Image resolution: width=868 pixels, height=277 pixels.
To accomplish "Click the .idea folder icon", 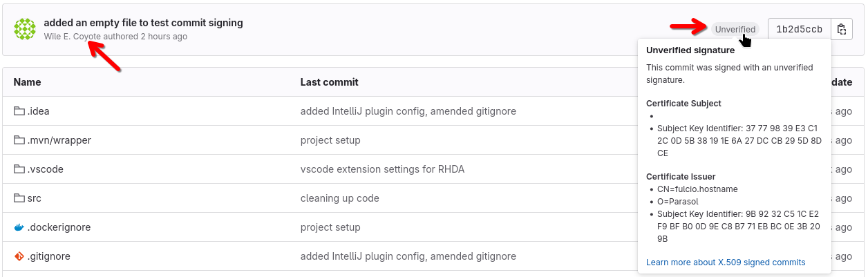I will tap(19, 111).
